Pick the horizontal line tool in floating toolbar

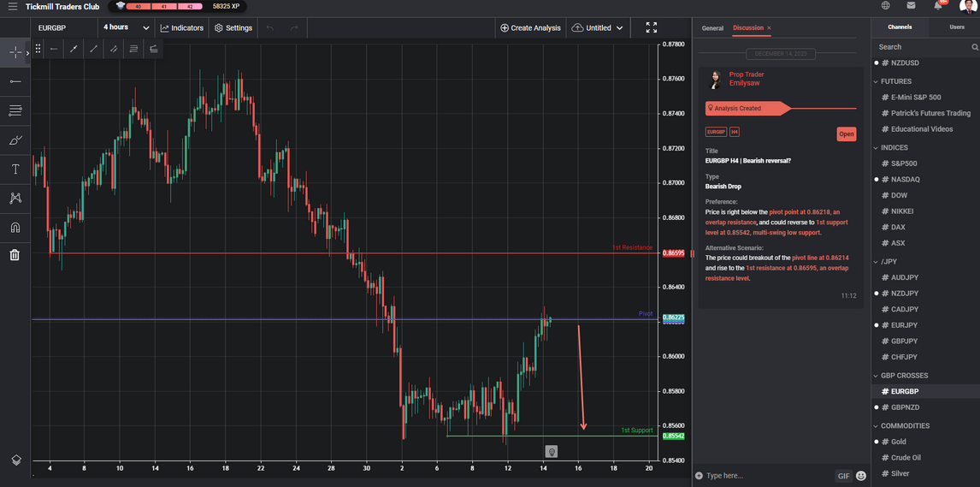[54, 48]
